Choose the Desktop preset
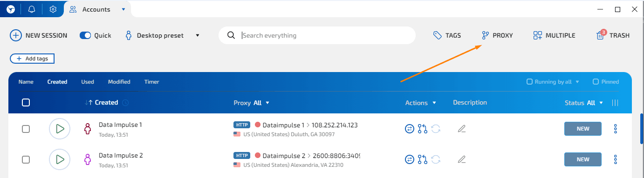This screenshot has width=644, height=178. click(x=155, y=35)
